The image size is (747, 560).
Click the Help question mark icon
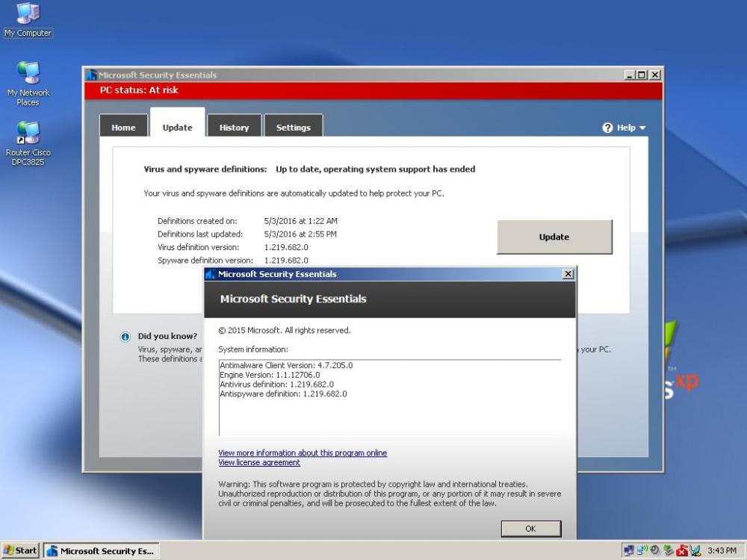click(607, 128)
